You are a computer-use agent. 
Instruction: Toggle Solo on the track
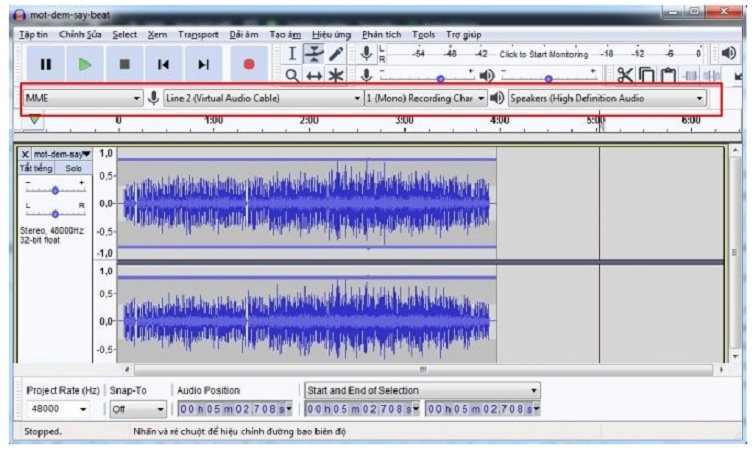point(74,168)
